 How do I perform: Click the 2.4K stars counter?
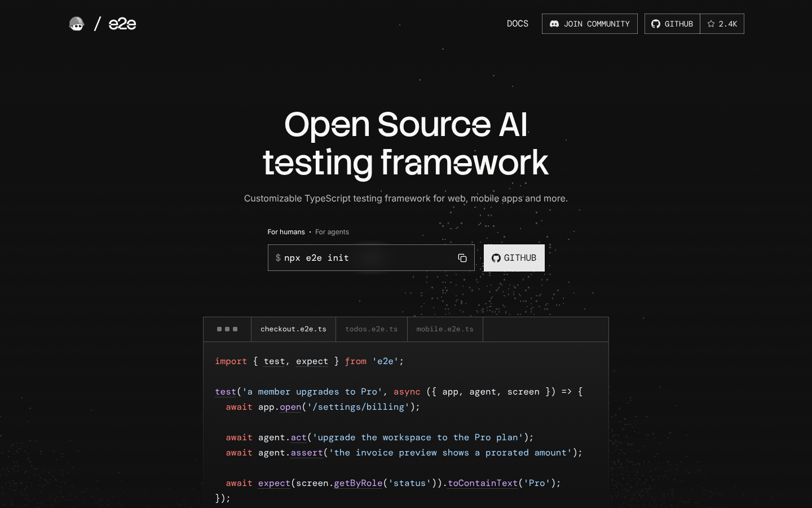coord(722,24)
